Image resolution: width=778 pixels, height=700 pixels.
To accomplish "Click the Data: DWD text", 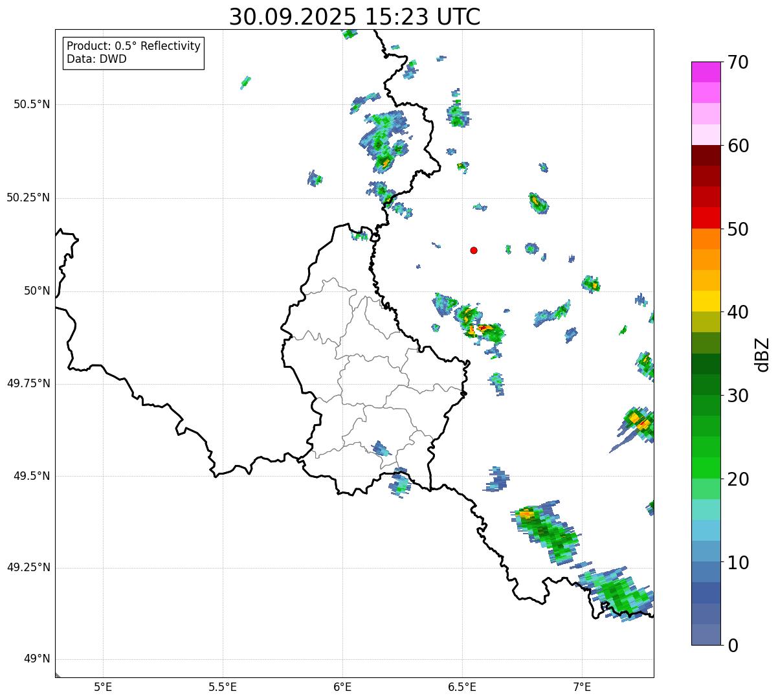I will [x=96, y=60].
